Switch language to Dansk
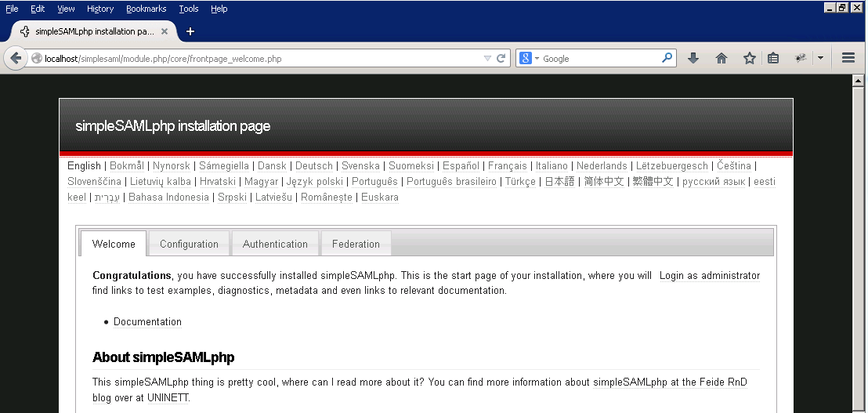Image resolution: width=868 pixels, height=413 pixels. pyautogui.click(x=273, y=165)
